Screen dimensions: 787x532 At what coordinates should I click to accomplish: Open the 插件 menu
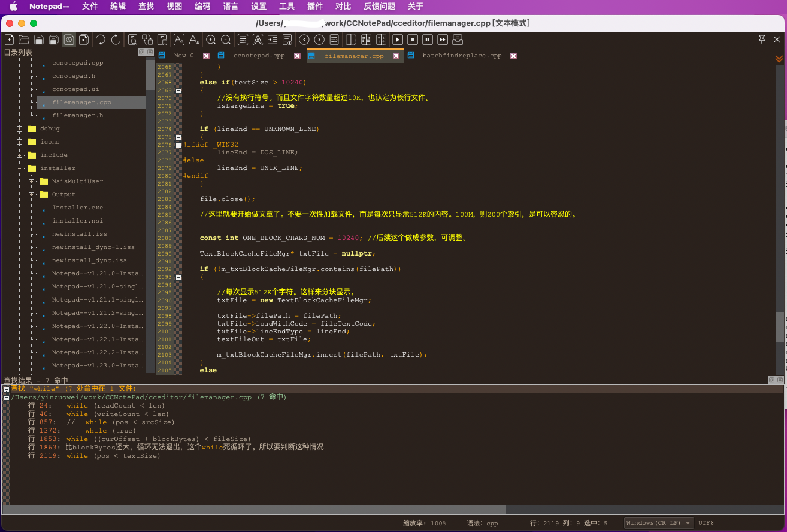314,7
